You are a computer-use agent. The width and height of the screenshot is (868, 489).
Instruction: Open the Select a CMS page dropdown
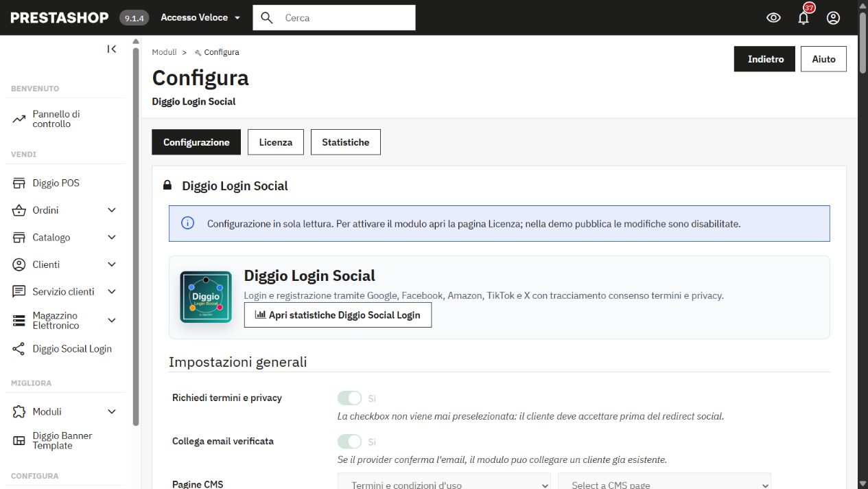click(664, 482)
